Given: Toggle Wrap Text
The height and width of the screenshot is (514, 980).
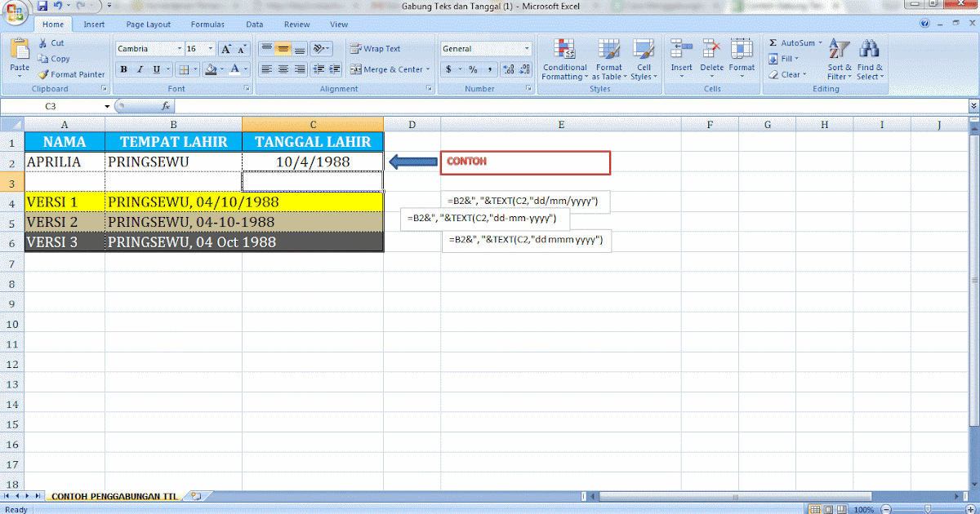Looking at the screenshot, I should click(376, 49).
